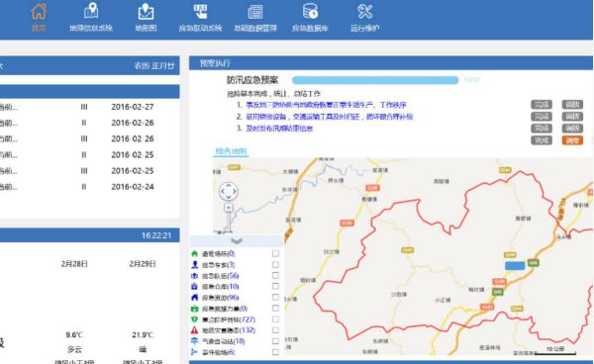Click 完成 button for step 3
The height and width of the screenshot is (364, 594).
click(x=542, y=129)
